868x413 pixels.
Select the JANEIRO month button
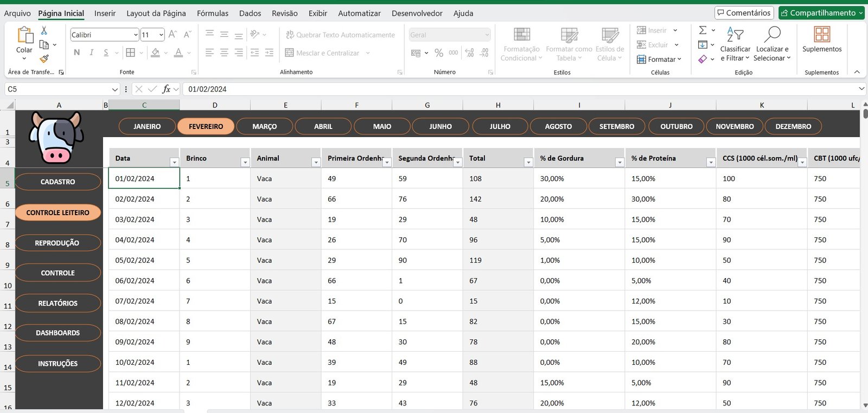(147, 126)
